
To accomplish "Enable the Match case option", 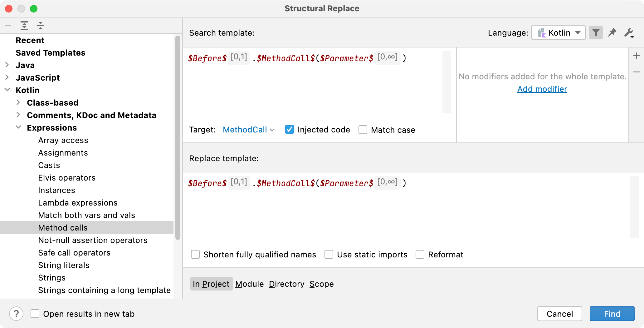I will pyautogui.click(x=363, y=129).
